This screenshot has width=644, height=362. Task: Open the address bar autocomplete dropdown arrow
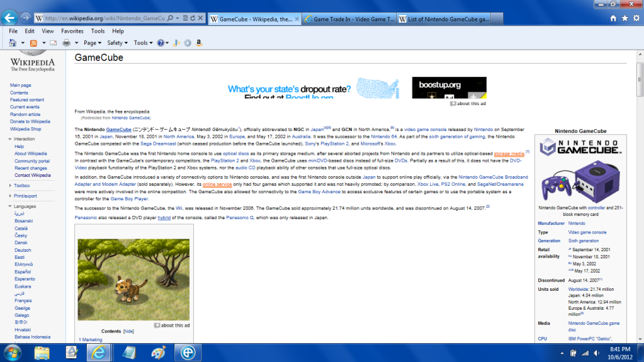click(178, 18)
